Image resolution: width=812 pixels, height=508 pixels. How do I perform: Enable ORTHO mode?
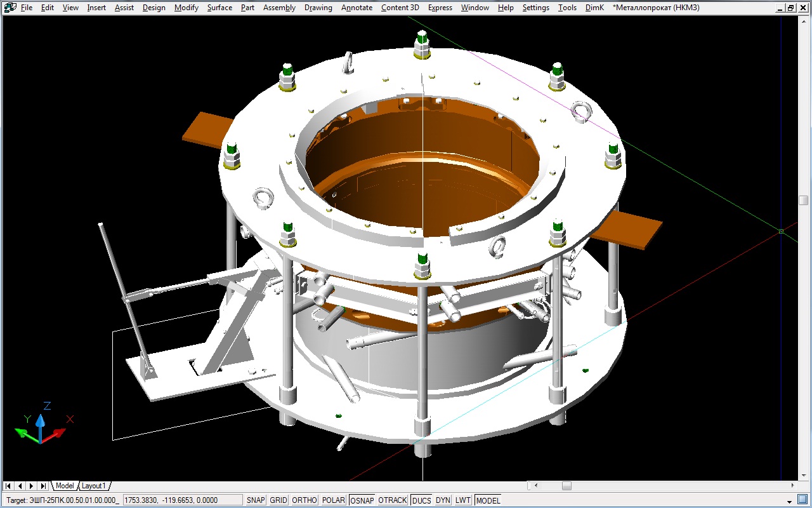click(x=304, y=500)
